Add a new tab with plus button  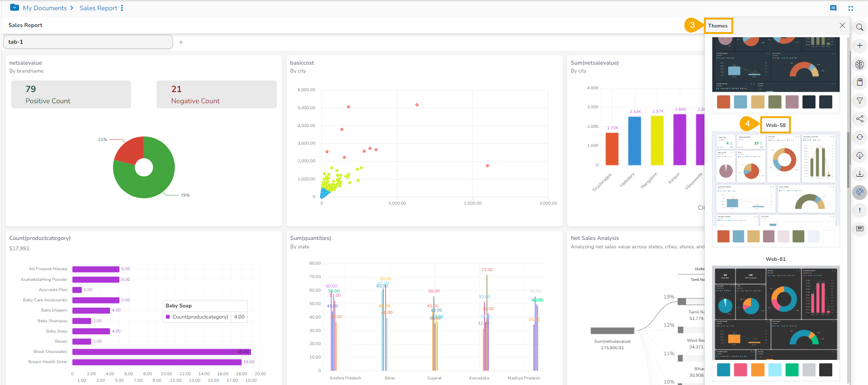pyautogui.click(x=181, y=42)
